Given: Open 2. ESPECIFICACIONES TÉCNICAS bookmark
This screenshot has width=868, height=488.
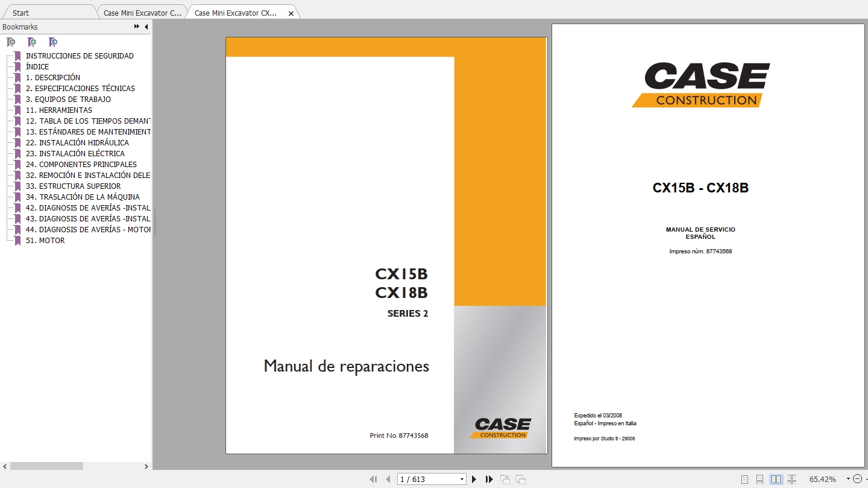Looking at the screenshot, I should click(x=80, y=89).
